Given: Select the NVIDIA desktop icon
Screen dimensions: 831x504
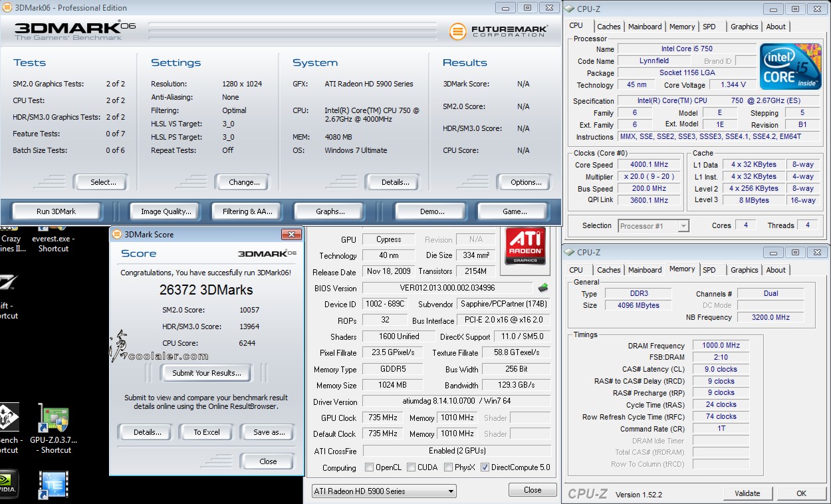Looking at the screenshot, I should (8, 484).
